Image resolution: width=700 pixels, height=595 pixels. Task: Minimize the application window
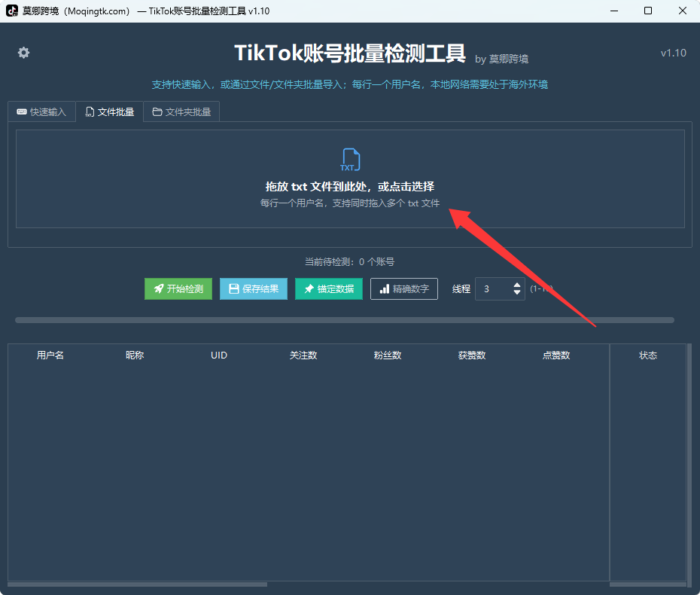[614, 11]
